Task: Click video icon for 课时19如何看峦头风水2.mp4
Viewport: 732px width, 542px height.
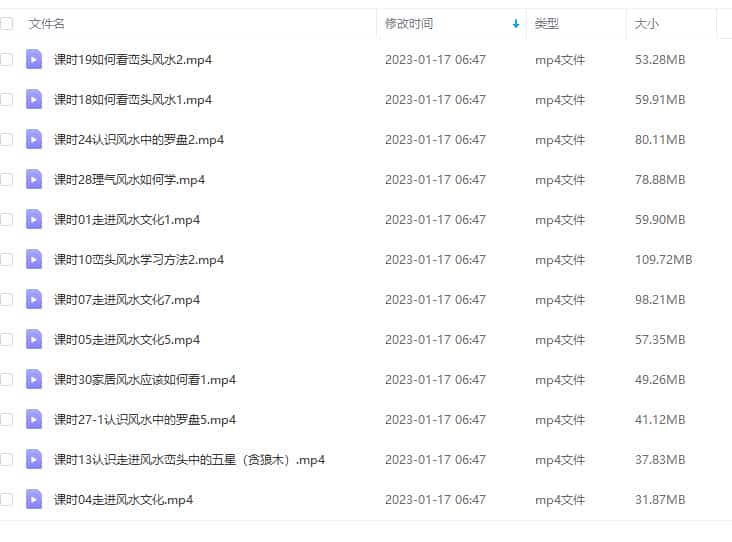Action: [x=34, y=59]
